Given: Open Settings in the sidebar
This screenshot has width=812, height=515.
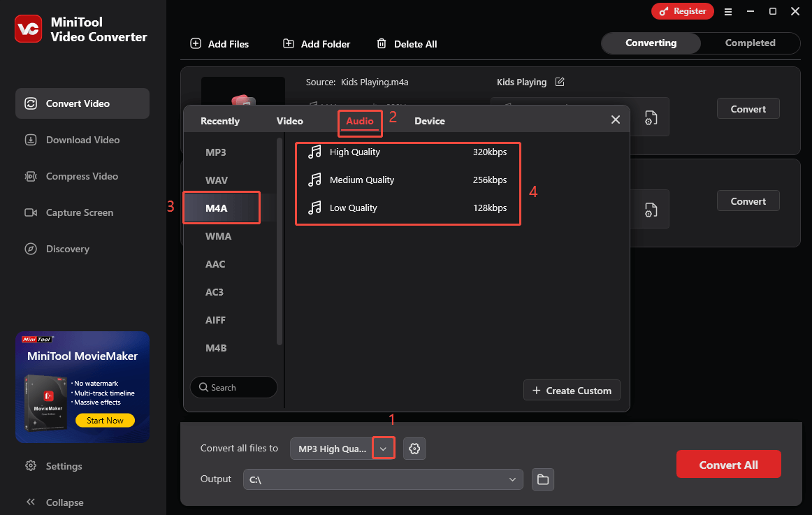Looking at the screenshot, I should (53, 466).
